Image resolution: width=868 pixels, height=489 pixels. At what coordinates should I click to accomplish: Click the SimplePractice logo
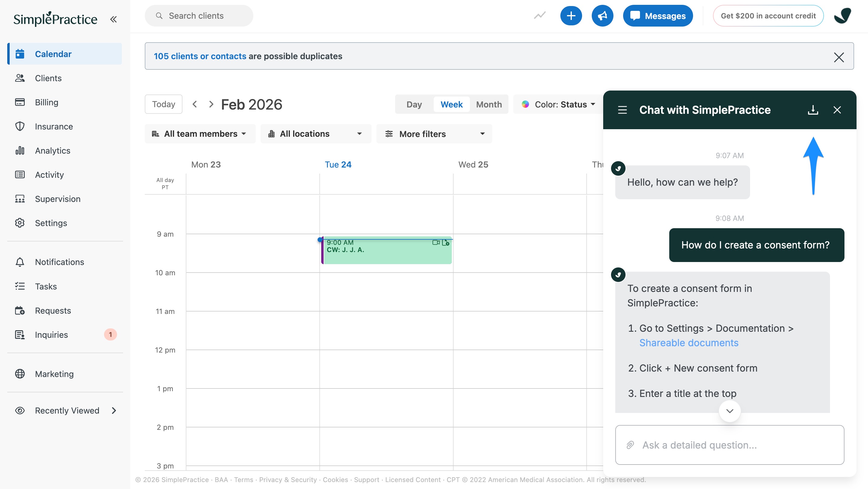(x=55, y=19)
